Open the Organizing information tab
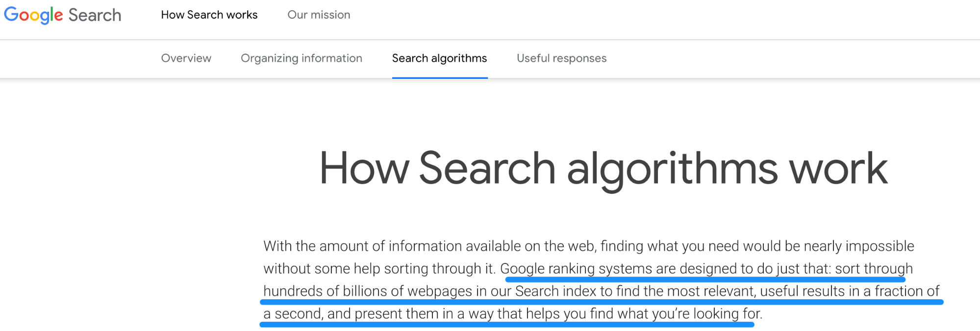The image size is (980, 331). click(x=302, y=58)
